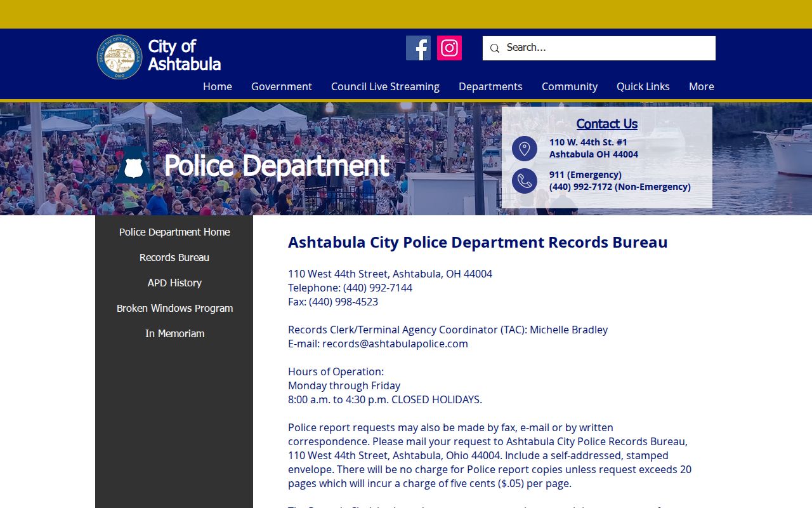The image size is (812, 508).
Task: Click the Telephone: (440) 992-7144 line
Action: coord(350,288)
